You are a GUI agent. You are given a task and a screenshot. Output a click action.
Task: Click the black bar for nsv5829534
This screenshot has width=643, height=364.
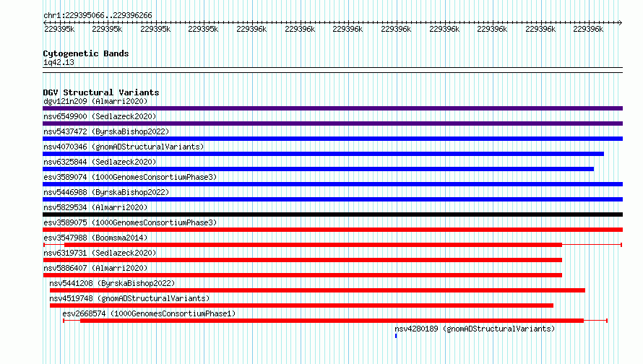332,214
